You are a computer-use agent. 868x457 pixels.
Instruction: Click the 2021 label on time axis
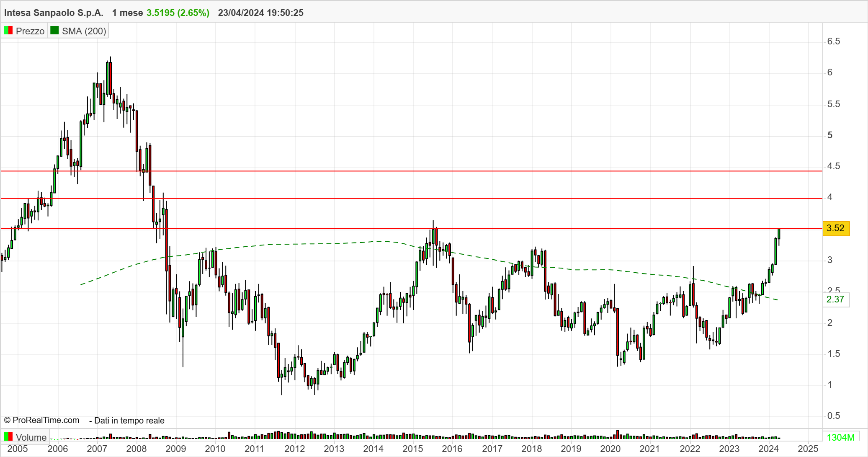click(650, 449)
